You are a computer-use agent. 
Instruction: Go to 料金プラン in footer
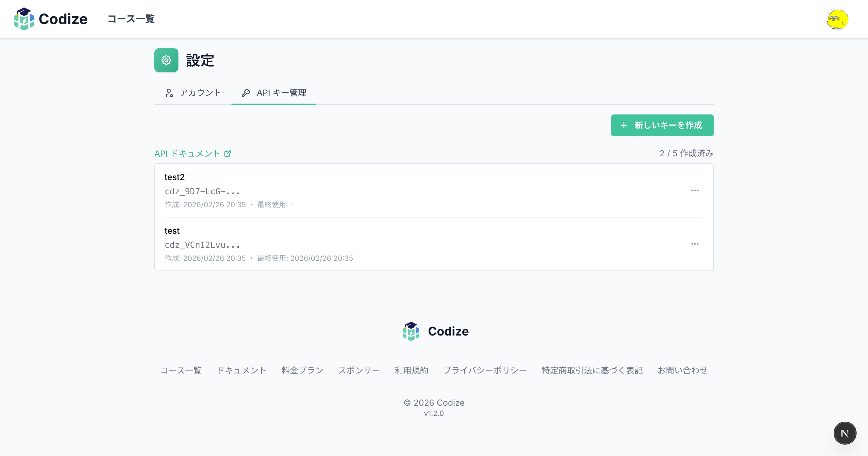tap(302, 370)
